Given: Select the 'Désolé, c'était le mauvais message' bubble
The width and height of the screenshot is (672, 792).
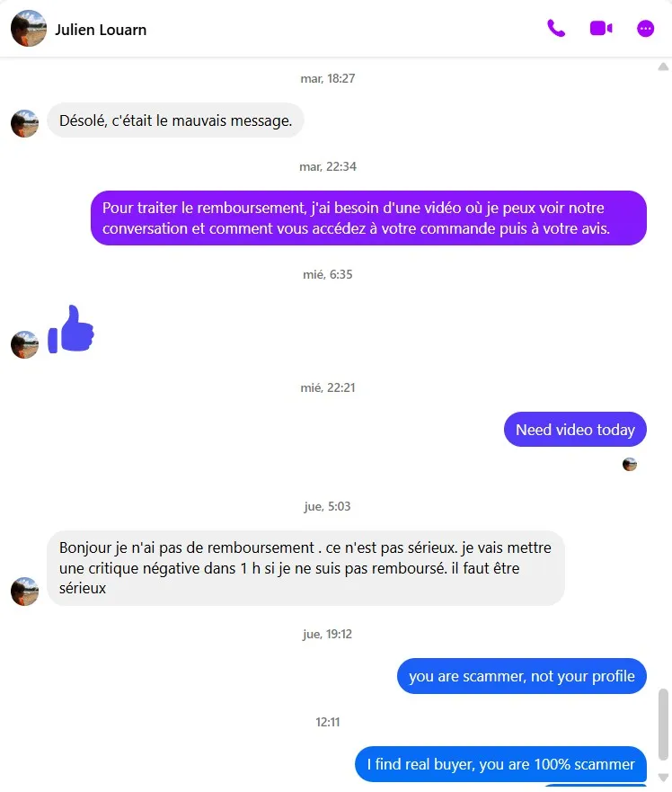Looking at the screenshot, I should pos(175,120).
